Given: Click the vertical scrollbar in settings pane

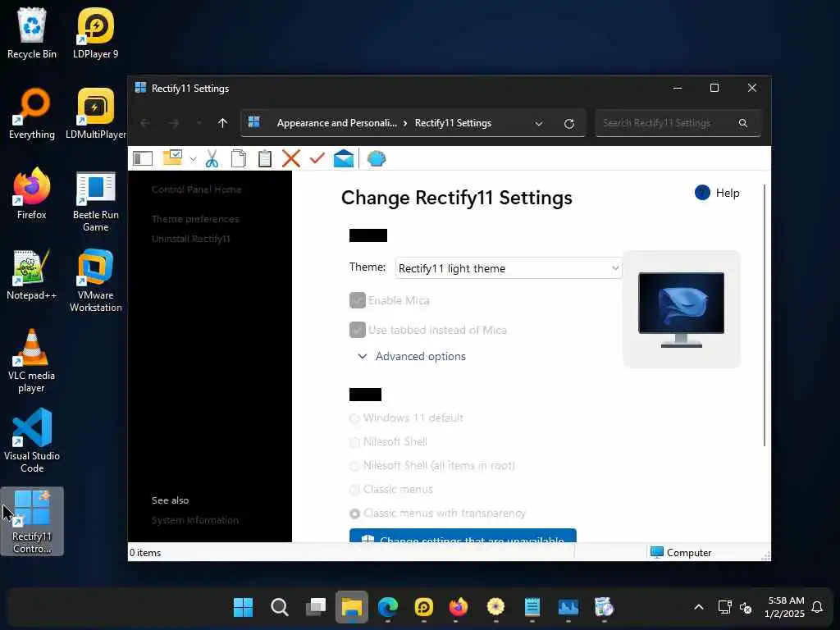Looking at the screenshot, I should point(765,316).
